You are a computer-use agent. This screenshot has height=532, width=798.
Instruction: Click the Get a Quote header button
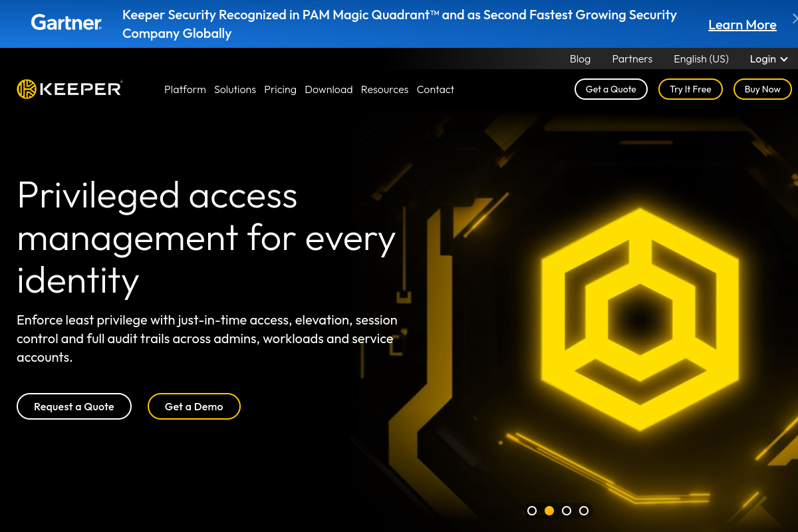[x=611, y=89]
